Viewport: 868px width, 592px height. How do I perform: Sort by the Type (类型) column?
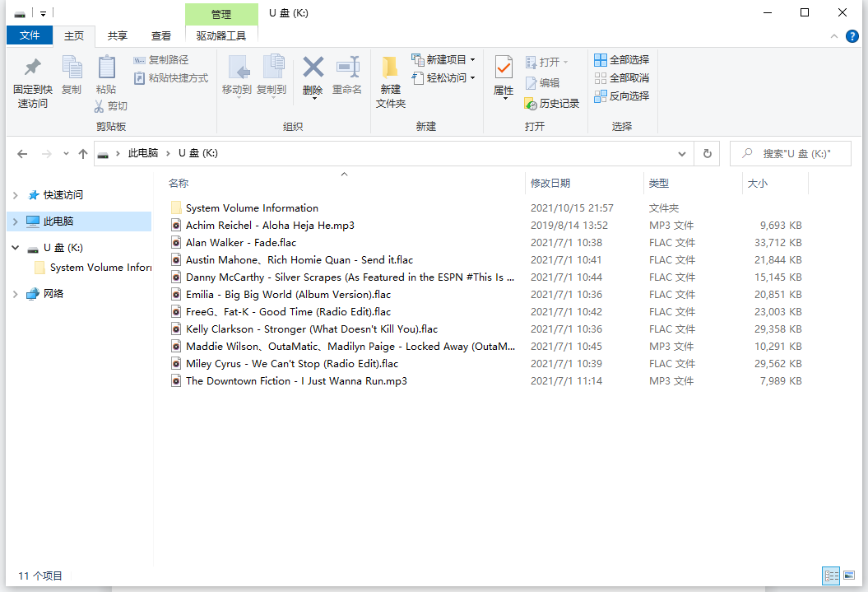(659, 184)
